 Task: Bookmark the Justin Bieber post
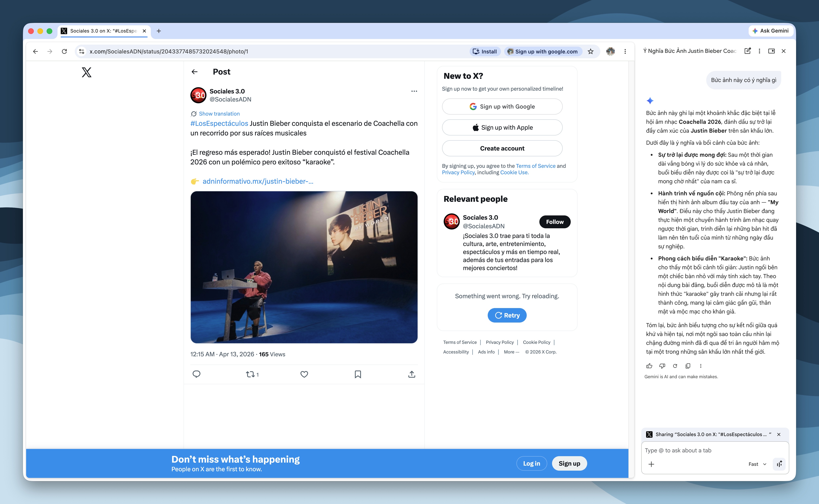(x=358, y=374)
